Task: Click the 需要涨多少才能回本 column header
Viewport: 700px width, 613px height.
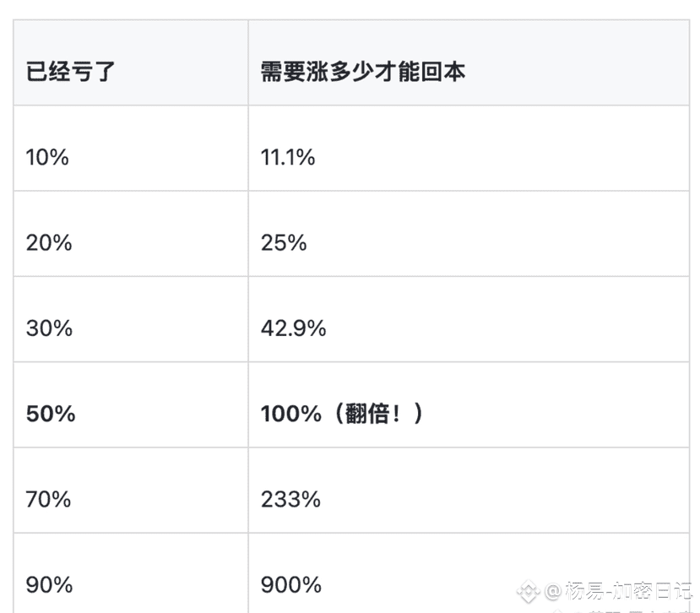Action: (x=363, y=71)
